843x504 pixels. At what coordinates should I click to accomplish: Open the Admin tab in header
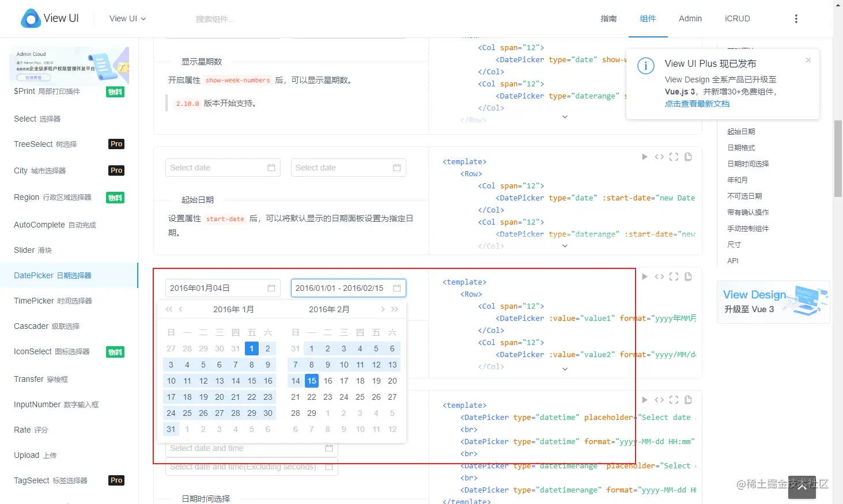click(x=690, y=18)
